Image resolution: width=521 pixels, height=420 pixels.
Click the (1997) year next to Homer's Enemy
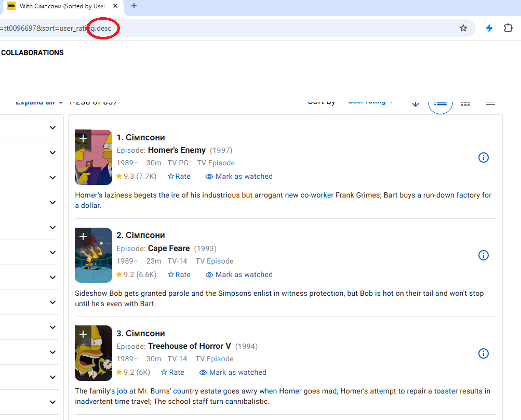click(221, 150)
